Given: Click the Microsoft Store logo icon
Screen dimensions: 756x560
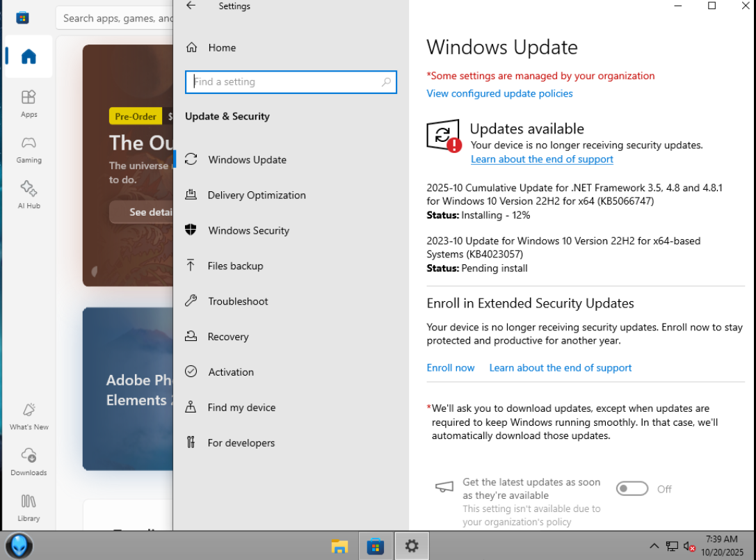Looking at the screenshot, I should tap(23, 18).
